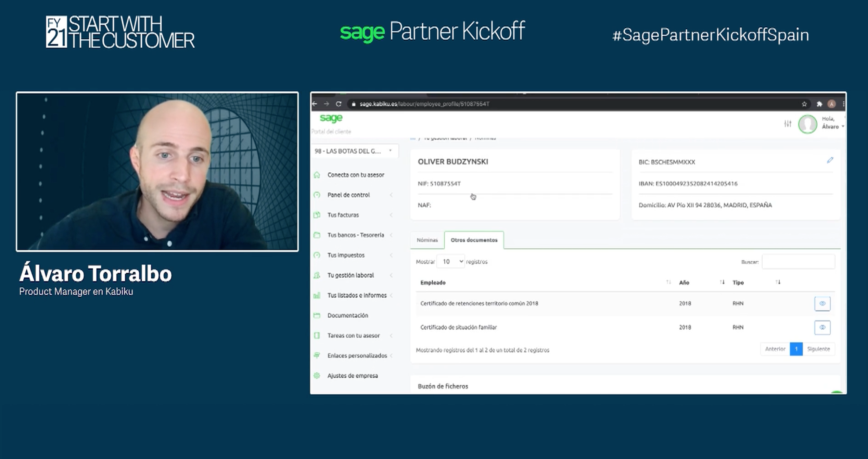Click the NIF: 51087554T text
Viewport: 868px width, 459px height.
(439, 184)
